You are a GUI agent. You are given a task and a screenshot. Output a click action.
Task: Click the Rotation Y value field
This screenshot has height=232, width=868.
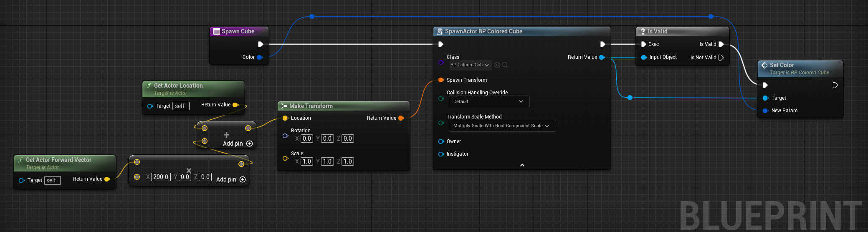[327, 139]
